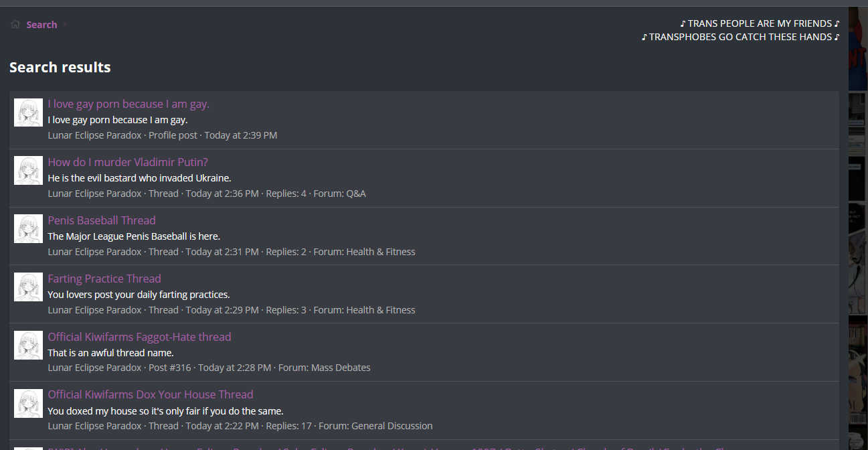This screenshot has height=450, width=868.
Task: Click the home icon in the breadcrumb
Action: (15, 25)
